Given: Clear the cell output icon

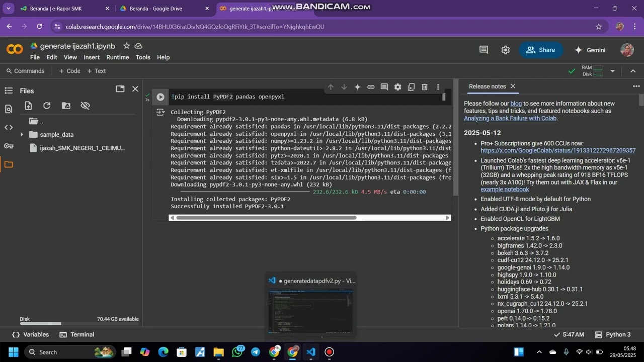Looking at the screenshot, I should click(160, 113).
